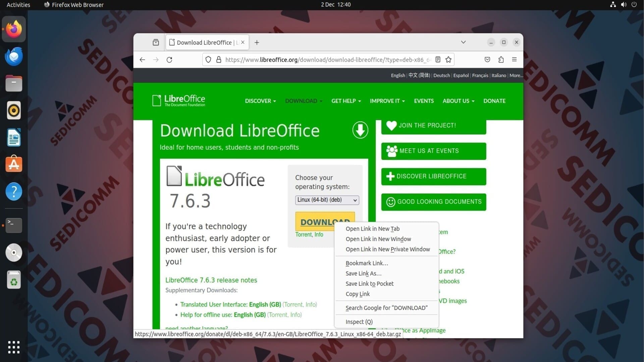Open the power menu icon in the top bar

[x=634, y=5]
